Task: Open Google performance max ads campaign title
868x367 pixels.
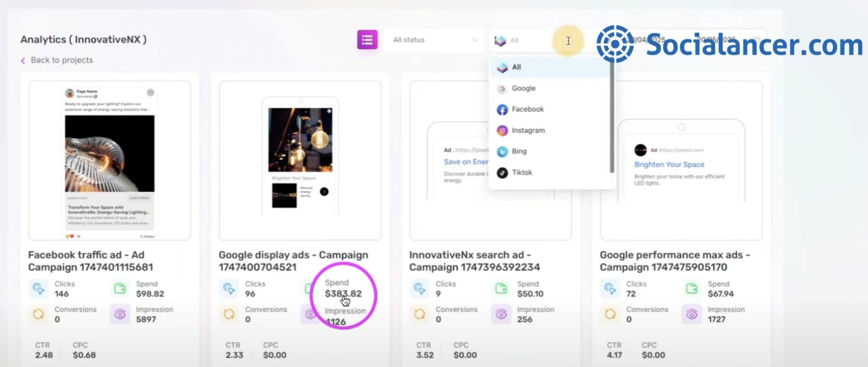Action: tap(675, 261)
